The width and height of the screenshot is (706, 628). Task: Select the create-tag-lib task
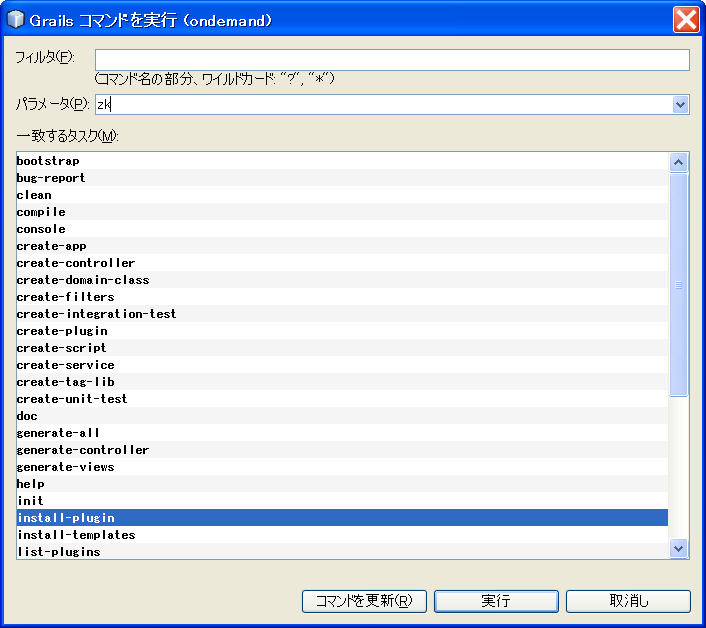[x=342, y=382]
